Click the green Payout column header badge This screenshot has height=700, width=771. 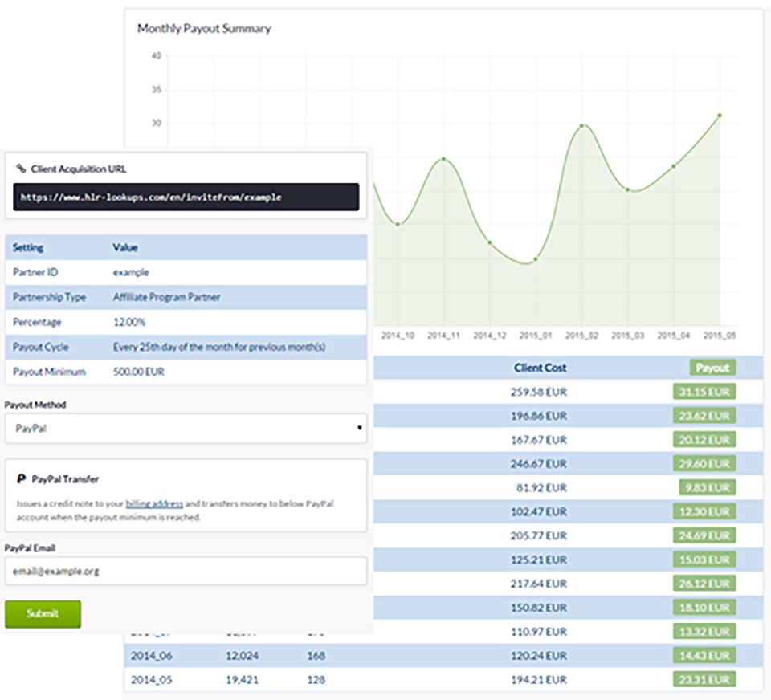(x=712, y=368)
